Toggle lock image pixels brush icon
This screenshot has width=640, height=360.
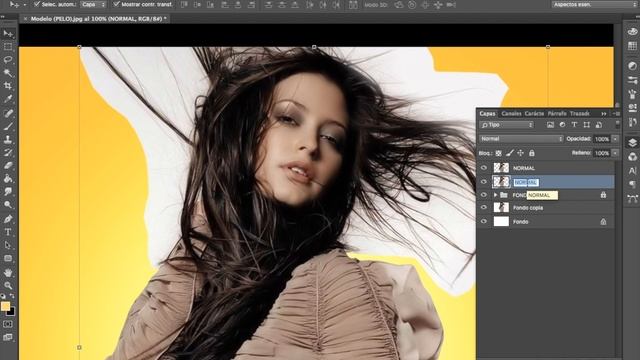(x=509, y=153)
